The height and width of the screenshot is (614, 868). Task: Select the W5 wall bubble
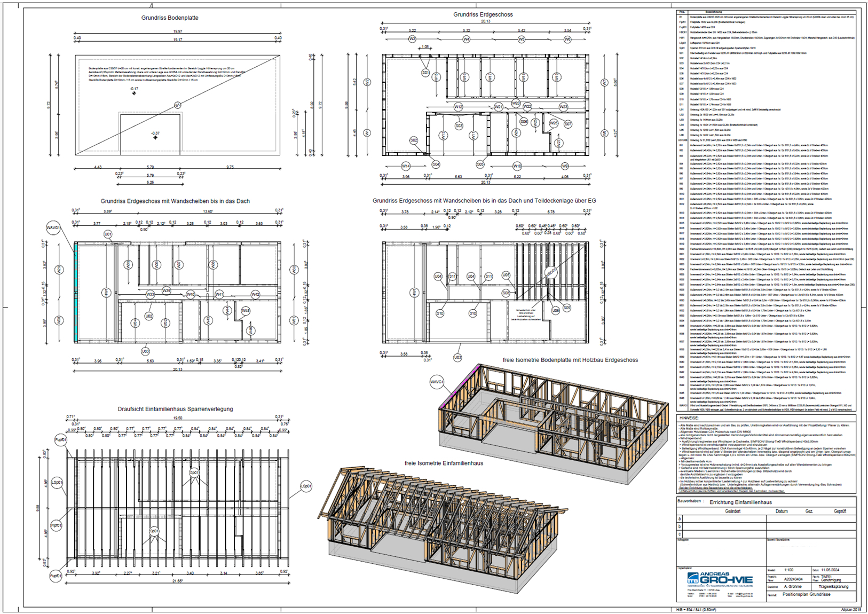click(x=522, y=39)
